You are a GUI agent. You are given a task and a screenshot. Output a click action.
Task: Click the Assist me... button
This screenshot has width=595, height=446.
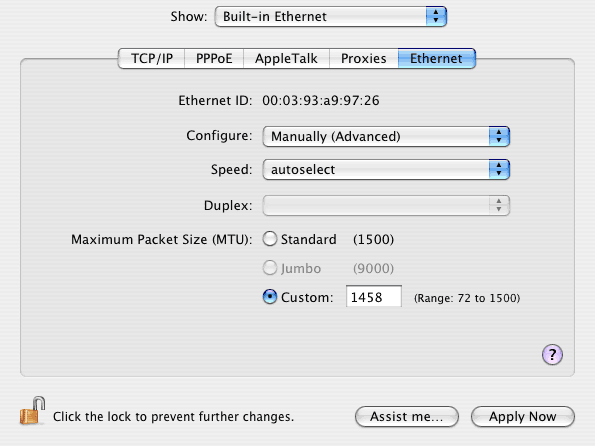pyautogui.click(x=406, y=416)
